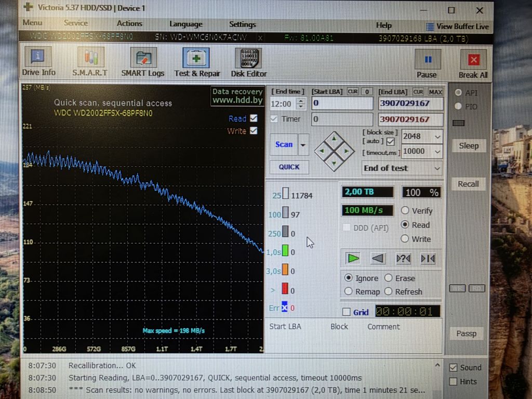
Task: Select the Erase radio option
Action: coord(389,278)
